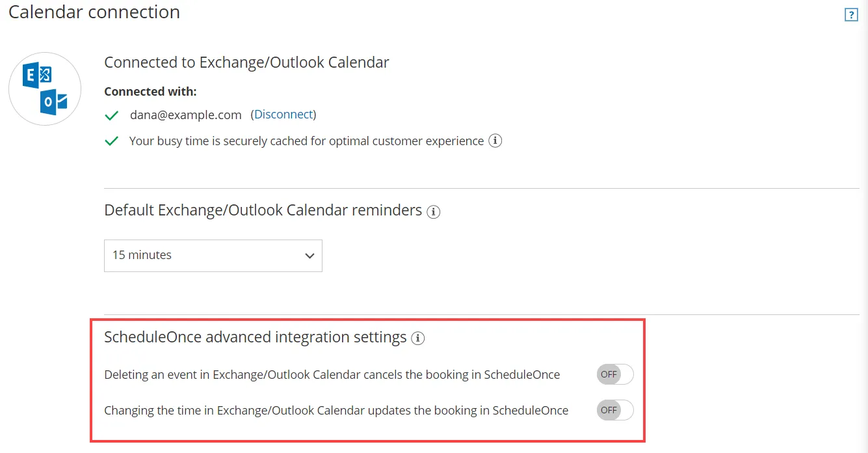This screenshot has height=453, width=868.
Task: Click the chevron arrow of reminders dropdown
Action: pos(309,256)
